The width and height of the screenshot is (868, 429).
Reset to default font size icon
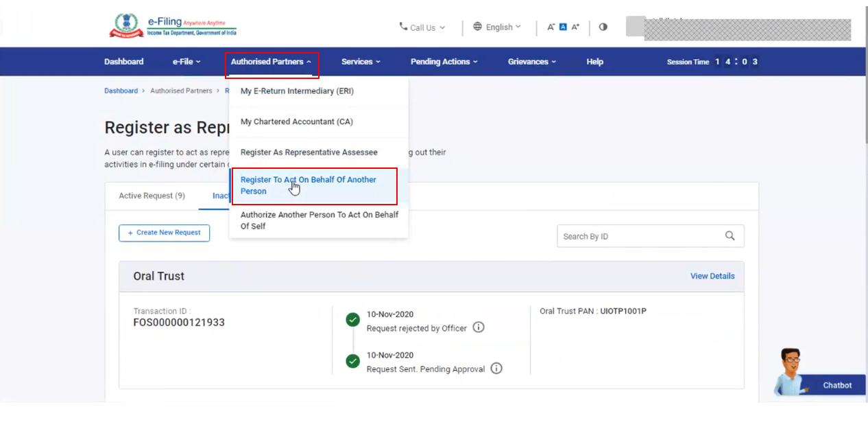(563, 27)
